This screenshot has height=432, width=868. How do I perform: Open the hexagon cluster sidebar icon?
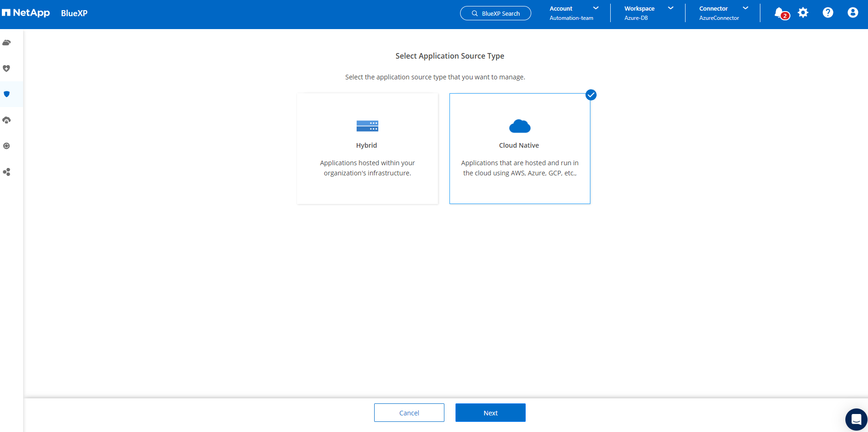click(x=6, y=172)
